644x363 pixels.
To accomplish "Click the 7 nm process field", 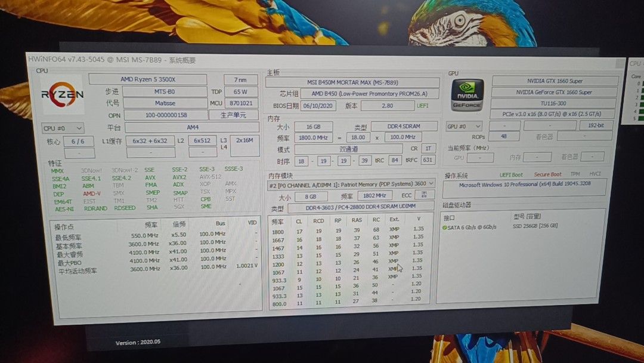I will (241, 80).
